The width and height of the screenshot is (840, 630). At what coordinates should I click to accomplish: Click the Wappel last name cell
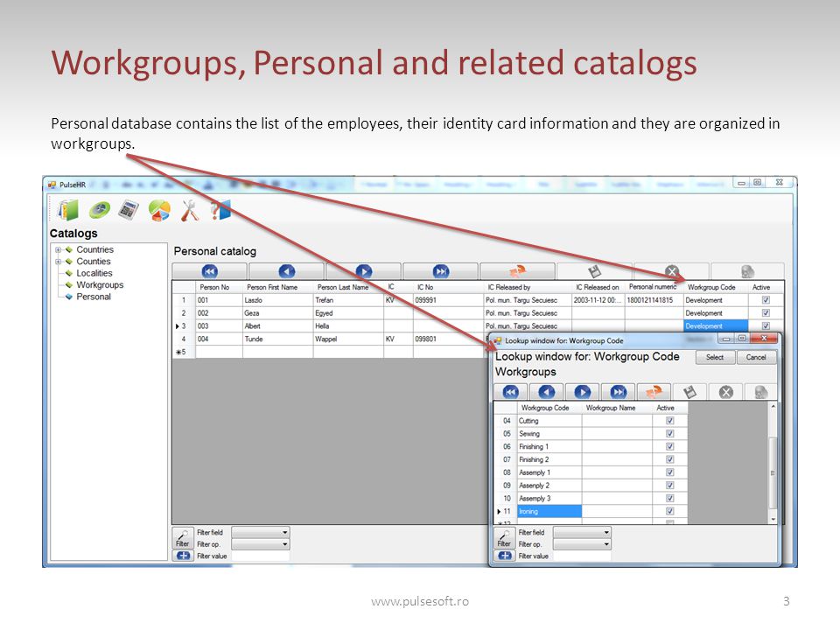(349, 339)
